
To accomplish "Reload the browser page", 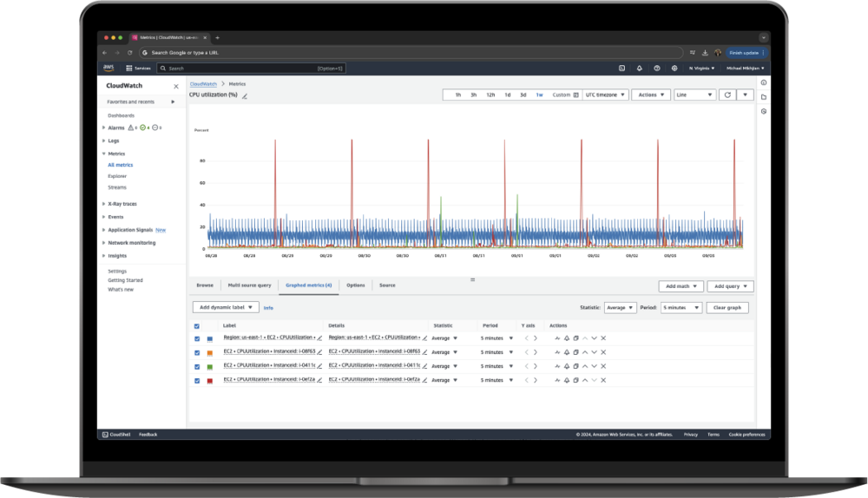I will click(129, 53).
